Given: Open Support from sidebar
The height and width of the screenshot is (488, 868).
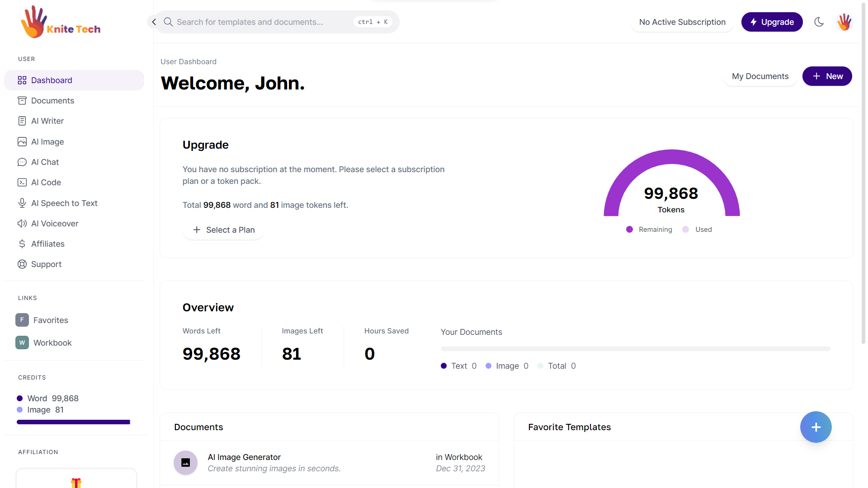Looking at the screenshot, I should 46,264.
